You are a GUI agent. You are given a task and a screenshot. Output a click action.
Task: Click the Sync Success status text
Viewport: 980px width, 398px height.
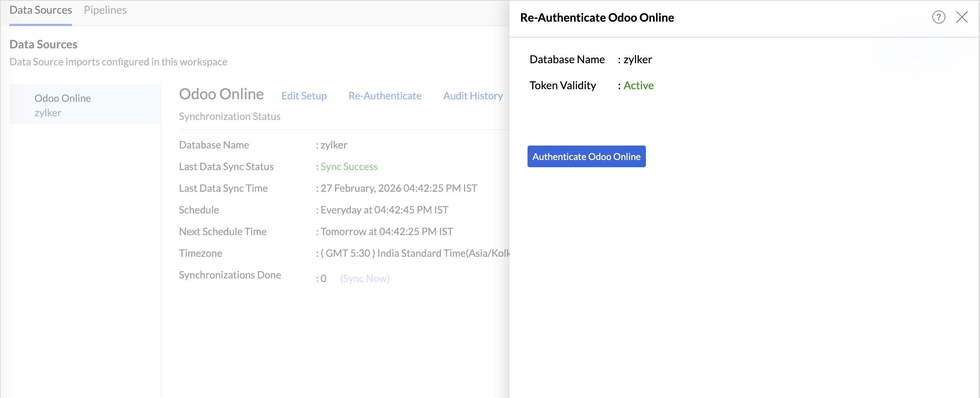[349, 166]
